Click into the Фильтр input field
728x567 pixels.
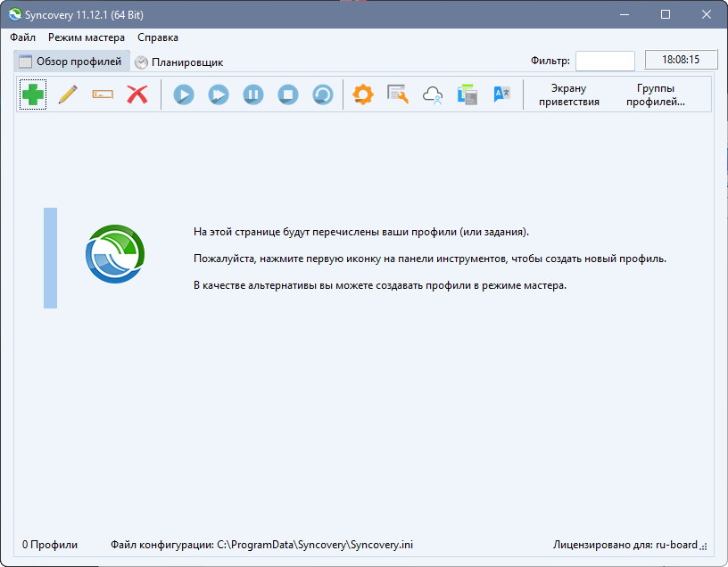605,61
